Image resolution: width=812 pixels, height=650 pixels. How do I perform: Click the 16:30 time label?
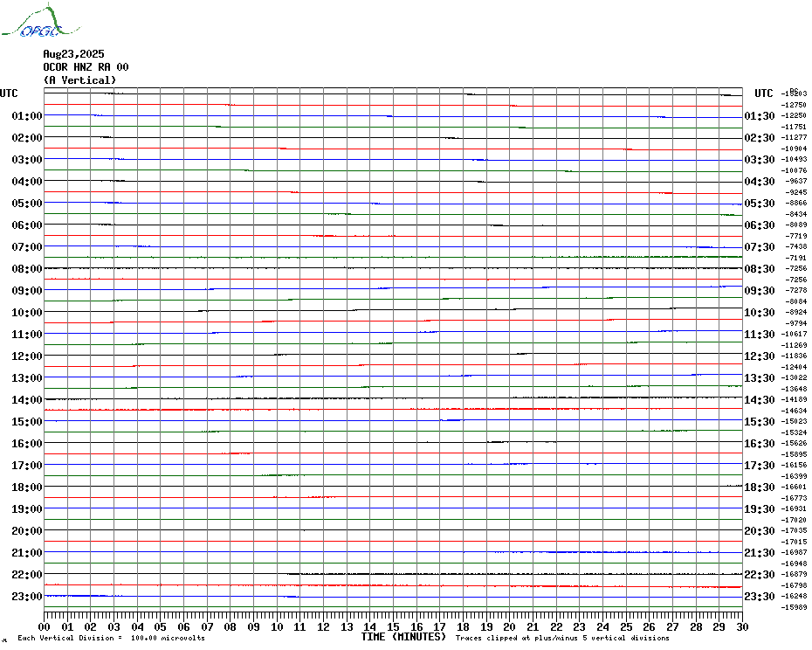tap(760, 443)
